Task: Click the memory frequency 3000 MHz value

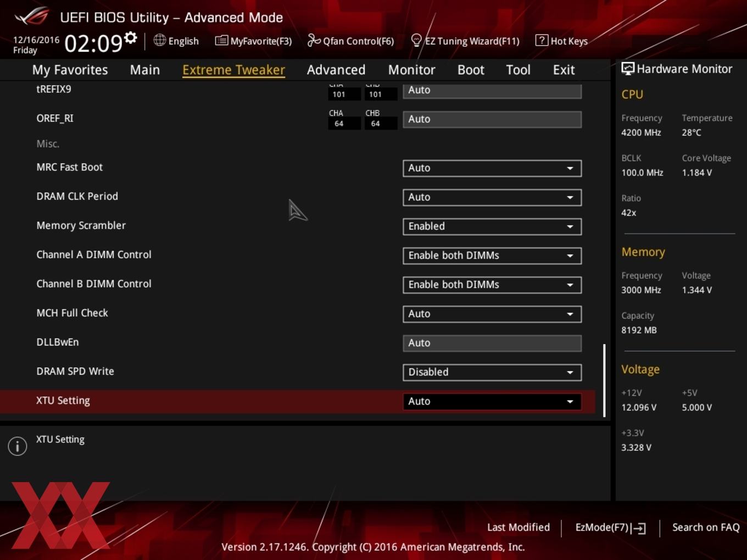Action: coord(641,290)
